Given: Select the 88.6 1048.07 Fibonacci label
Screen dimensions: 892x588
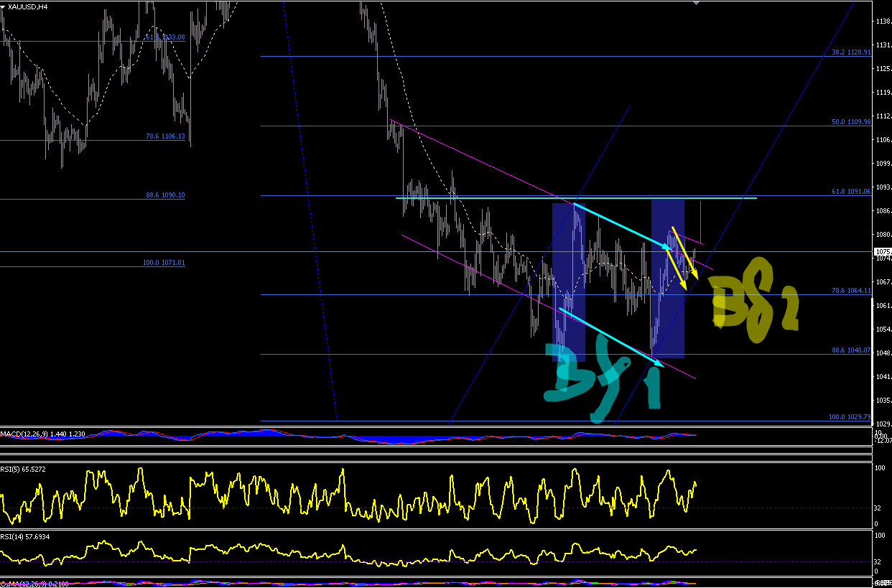Looking at the screenshot, I should pos(851,350).
